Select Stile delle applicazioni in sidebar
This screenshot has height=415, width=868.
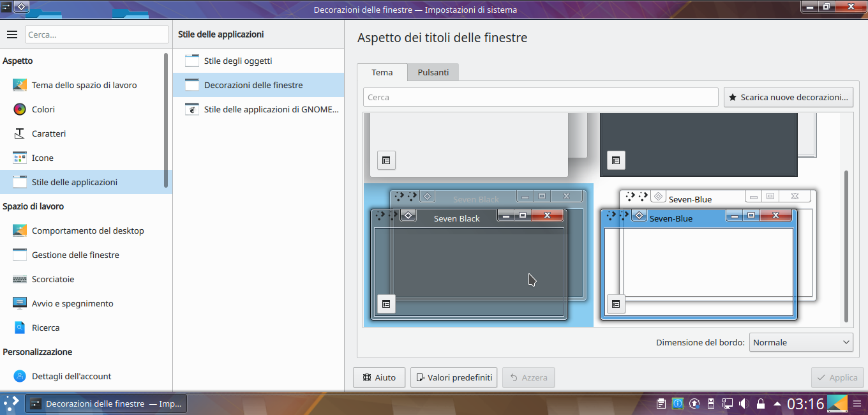(83, 182)
